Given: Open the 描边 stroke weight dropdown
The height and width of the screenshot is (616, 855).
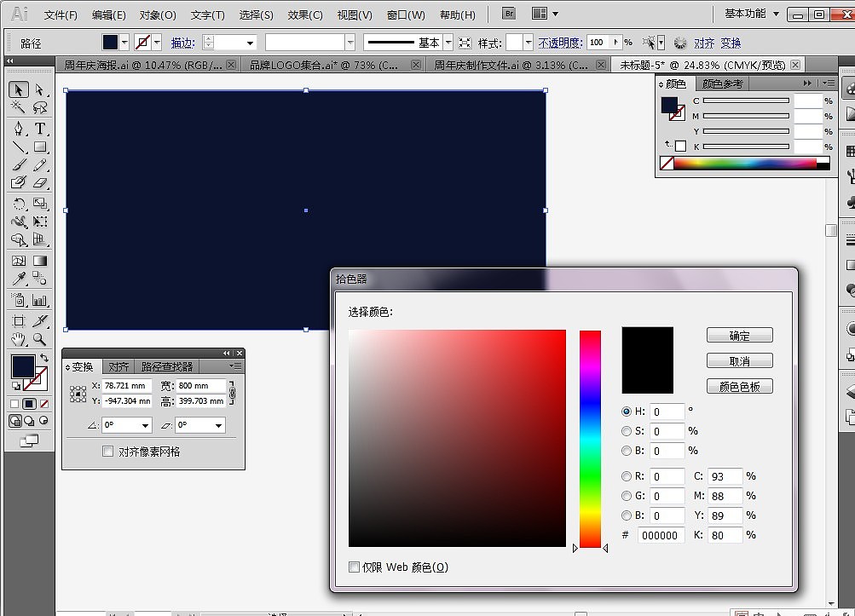Looking at the screenshot, I should 250,43.
